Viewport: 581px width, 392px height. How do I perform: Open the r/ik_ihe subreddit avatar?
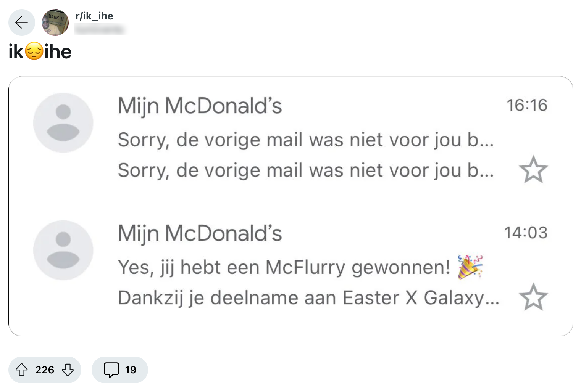pyautogui.click(x=55, y=22)
